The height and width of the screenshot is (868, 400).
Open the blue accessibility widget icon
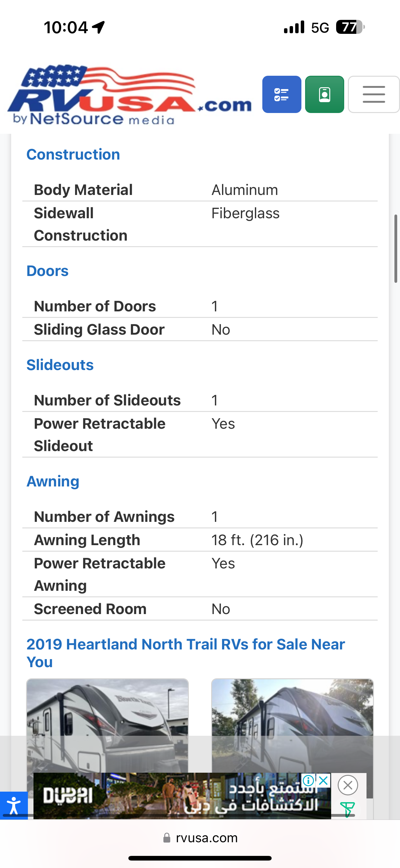point(14,805)
